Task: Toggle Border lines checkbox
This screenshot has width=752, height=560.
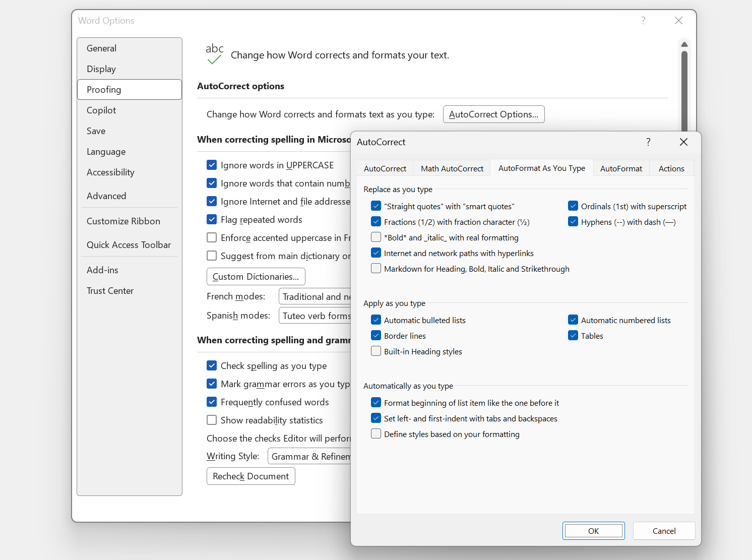Action: [x=376, y=336]
